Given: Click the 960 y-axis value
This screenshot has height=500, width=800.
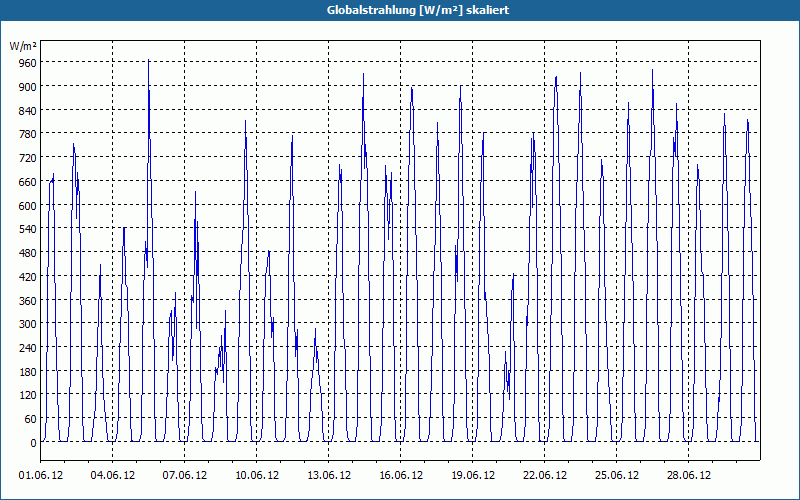Looking at the screenshot, I should 28,63.
